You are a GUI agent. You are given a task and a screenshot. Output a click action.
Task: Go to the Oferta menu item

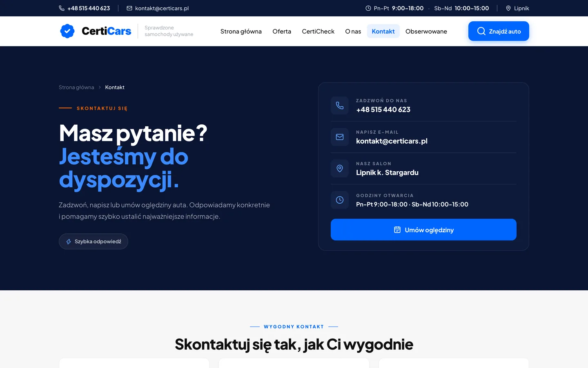coord(282,31)
